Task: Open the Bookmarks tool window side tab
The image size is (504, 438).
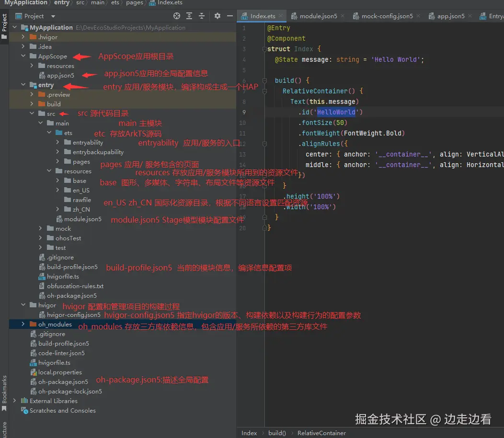Action: [4, 393]
